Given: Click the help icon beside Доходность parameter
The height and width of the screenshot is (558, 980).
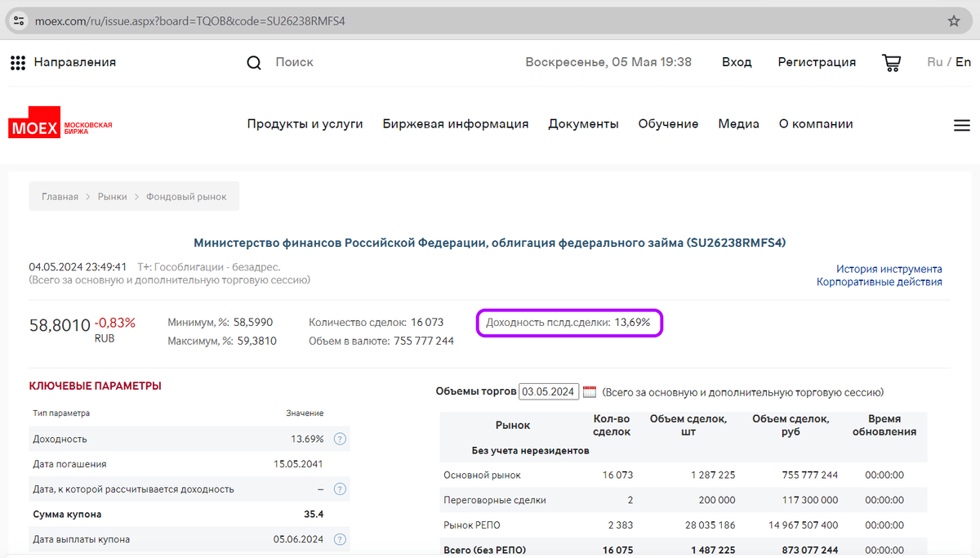Looking at the screenshot, I should [340, 439].
